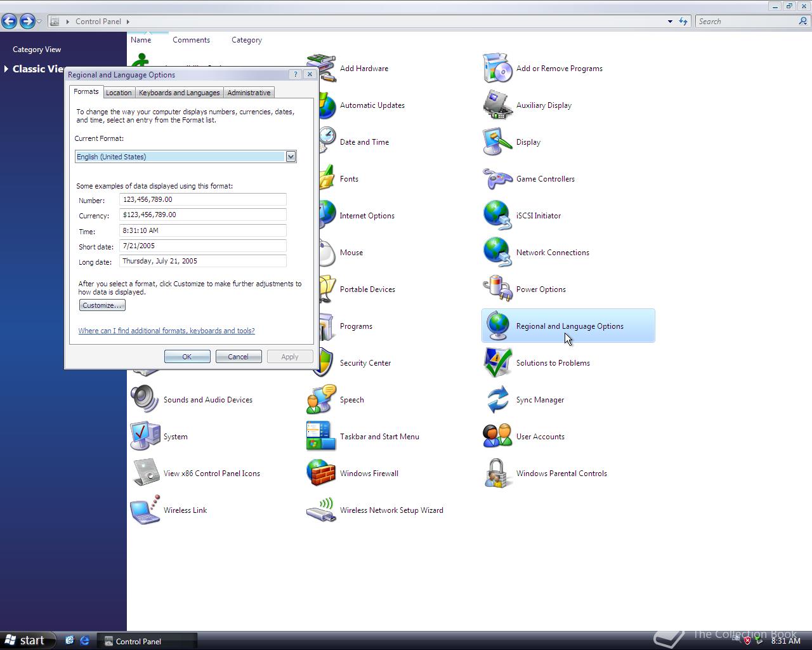This screenshot has width=812, height=650.
Task: Click the Control Panel taskbar button
Action: (147, 641)
